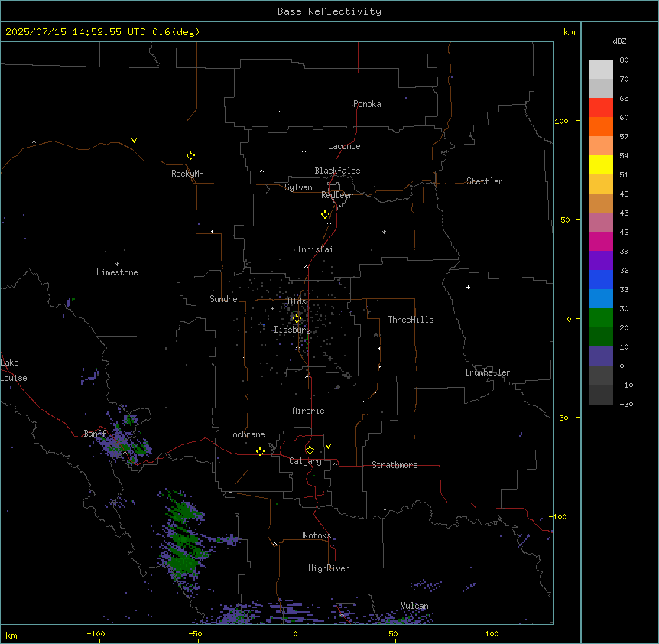
Task: Click the Drumheller label
Action: (x=488, y=372)
